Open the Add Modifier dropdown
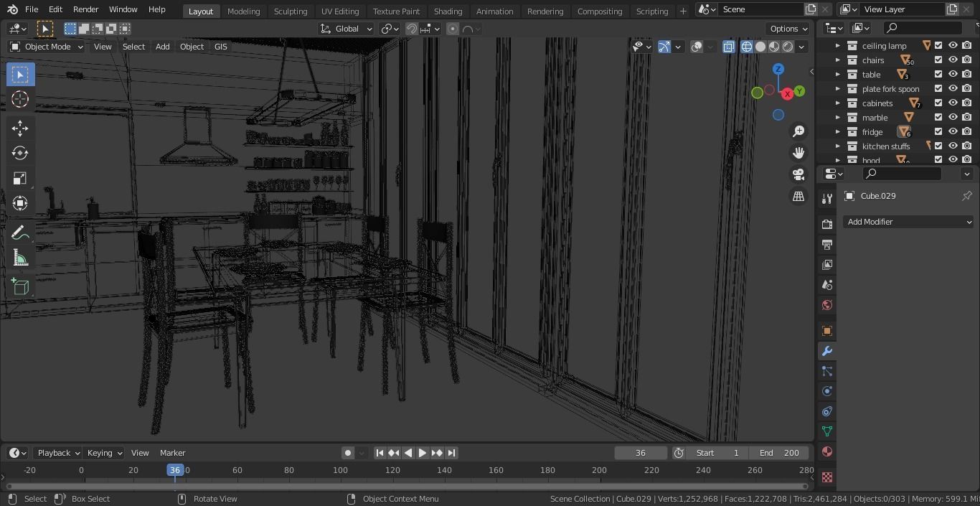 point(908,222)
